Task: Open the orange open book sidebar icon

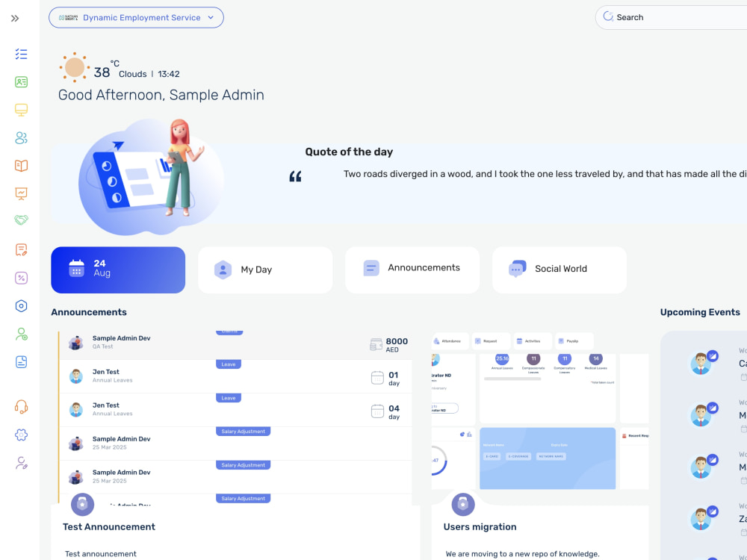Action: pyautogui.click(x=21, y=166)
